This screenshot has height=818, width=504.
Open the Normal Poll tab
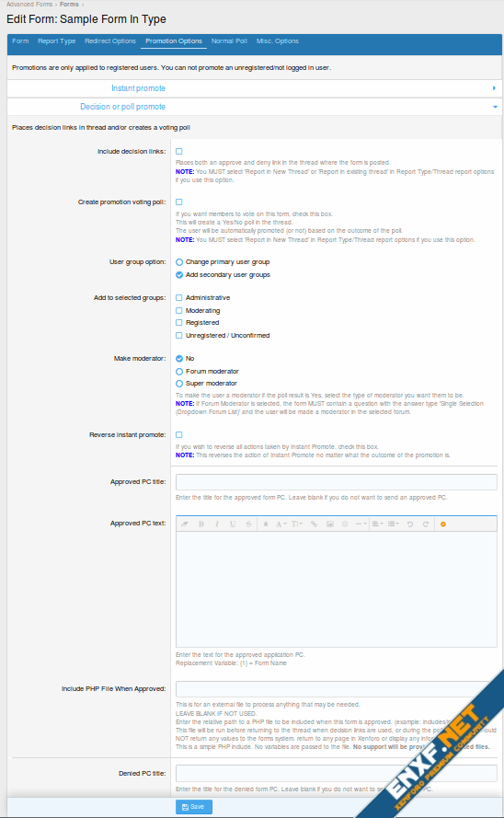(229, 41)
